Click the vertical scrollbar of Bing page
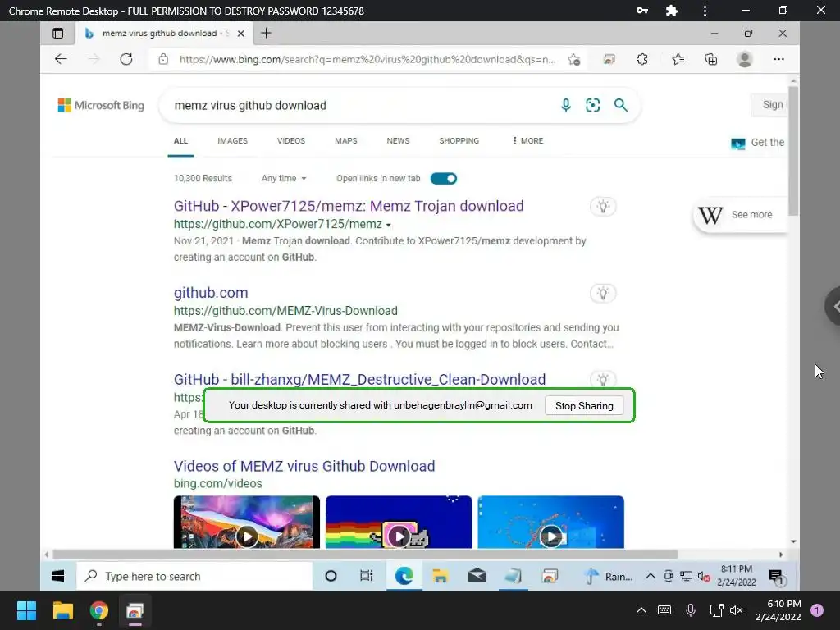Viewport: 840px width, 630px height. pyautogui.click(x=793, y=153)
